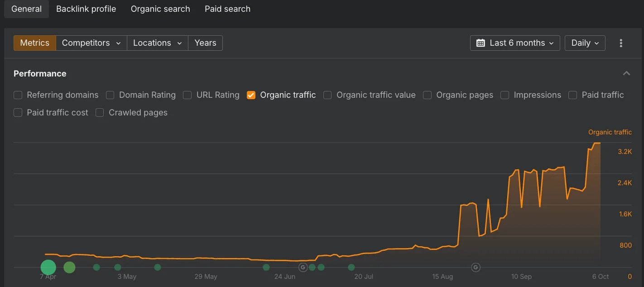Uncheck the Organic traffic checkbox
Screen dimensions: 644x287
click(251, 95)
